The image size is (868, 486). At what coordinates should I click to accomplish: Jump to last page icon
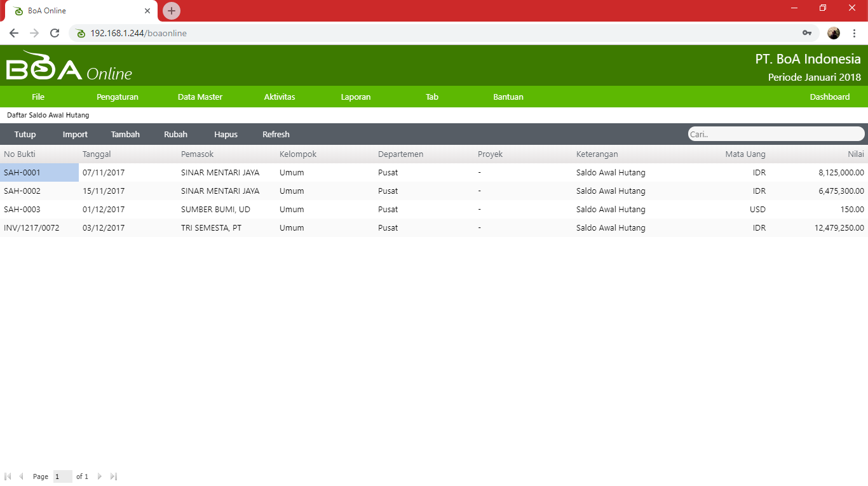(x=114, y=476)
